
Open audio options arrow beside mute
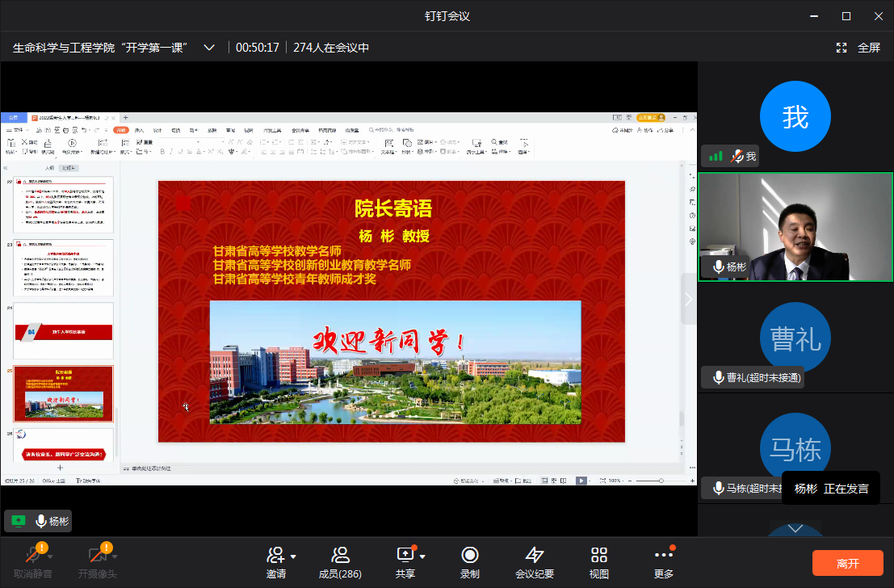click(x=51, y=556)
